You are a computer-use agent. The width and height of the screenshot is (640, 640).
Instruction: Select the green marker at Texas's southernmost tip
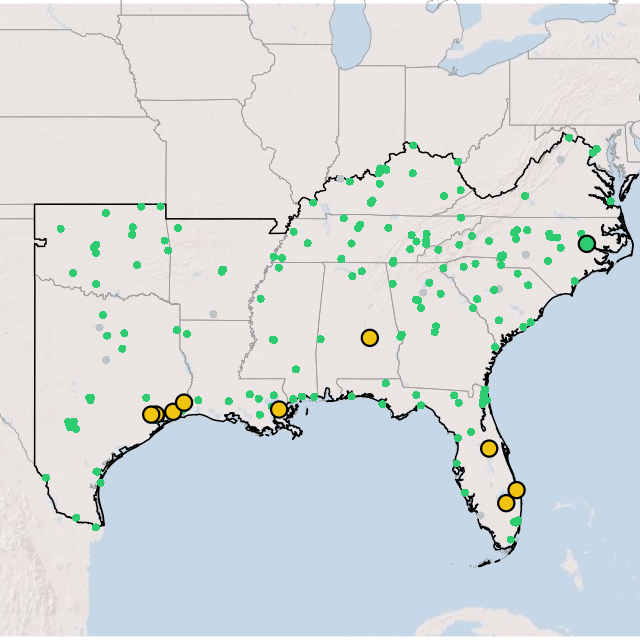tap(96, 527)
